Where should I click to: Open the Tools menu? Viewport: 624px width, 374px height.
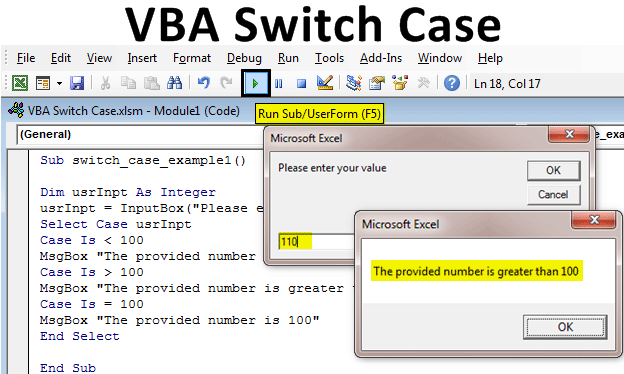[329, 58]
